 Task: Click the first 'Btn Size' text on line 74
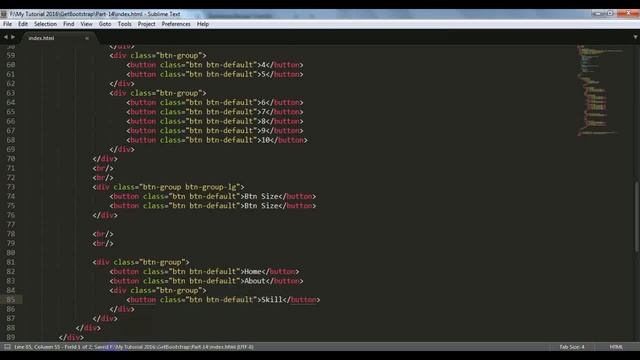[261, 196]
